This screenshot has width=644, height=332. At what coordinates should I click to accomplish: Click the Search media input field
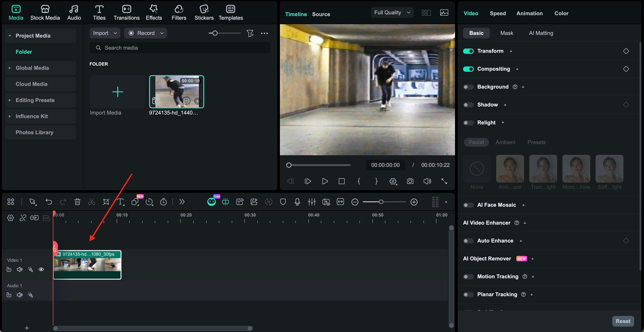(180, 48)
